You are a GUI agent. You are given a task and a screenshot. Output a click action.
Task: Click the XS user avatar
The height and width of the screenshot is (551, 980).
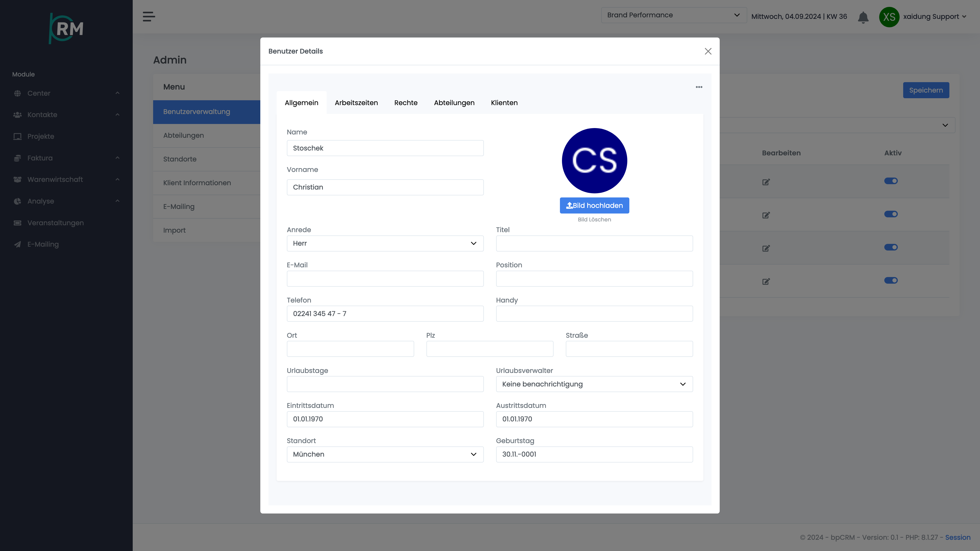pyautogui.click(x=889, y=17)
